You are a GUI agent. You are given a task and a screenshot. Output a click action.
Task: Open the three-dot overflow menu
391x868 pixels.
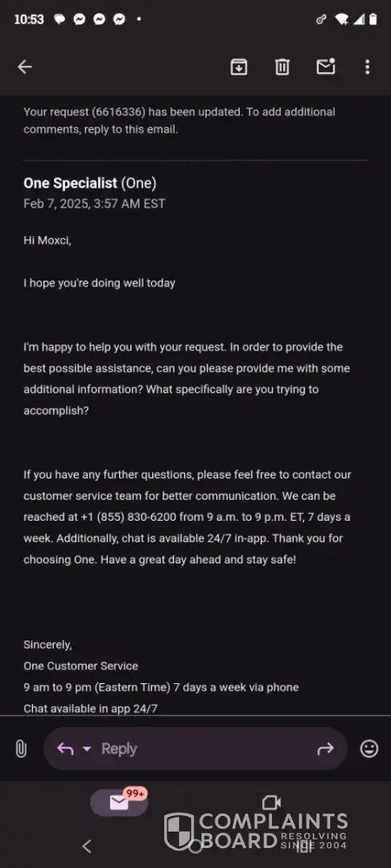coord(368,67)
